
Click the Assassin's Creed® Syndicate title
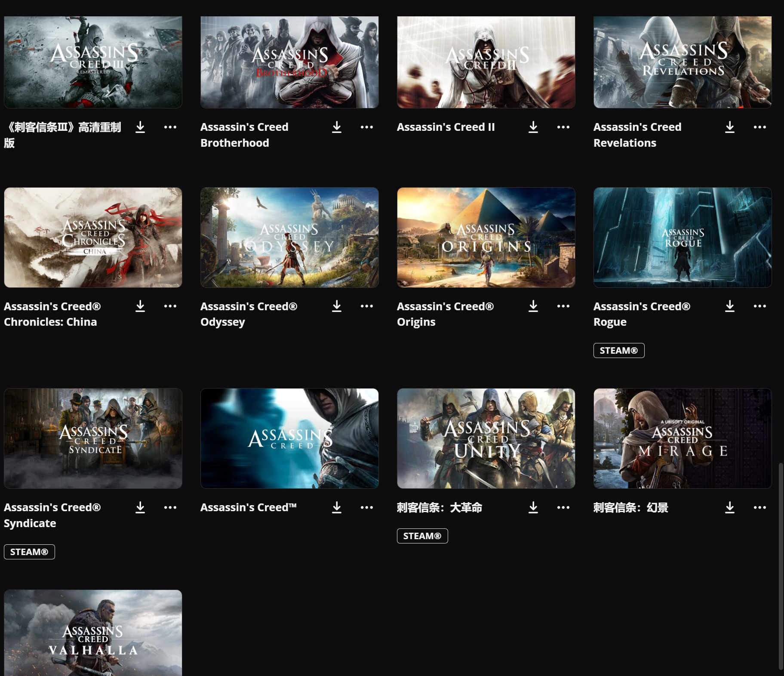pyautogui.click(x=52, y=515)
